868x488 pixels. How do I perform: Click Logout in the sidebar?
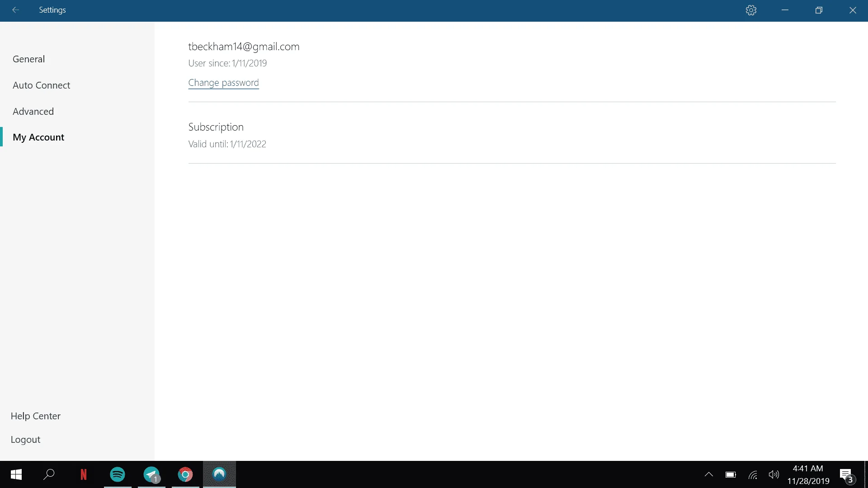pos(25,440)
